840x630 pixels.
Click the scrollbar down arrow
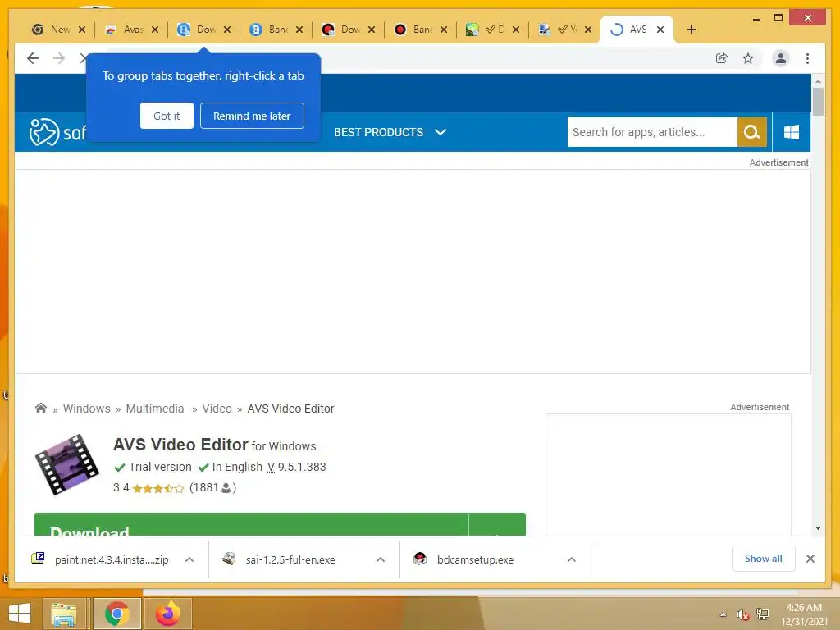818,528
